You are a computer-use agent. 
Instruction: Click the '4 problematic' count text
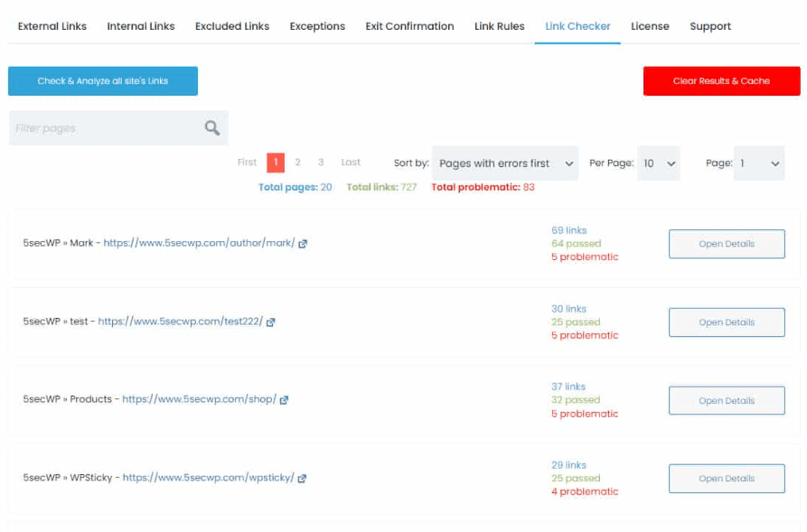tap(585, 491)
